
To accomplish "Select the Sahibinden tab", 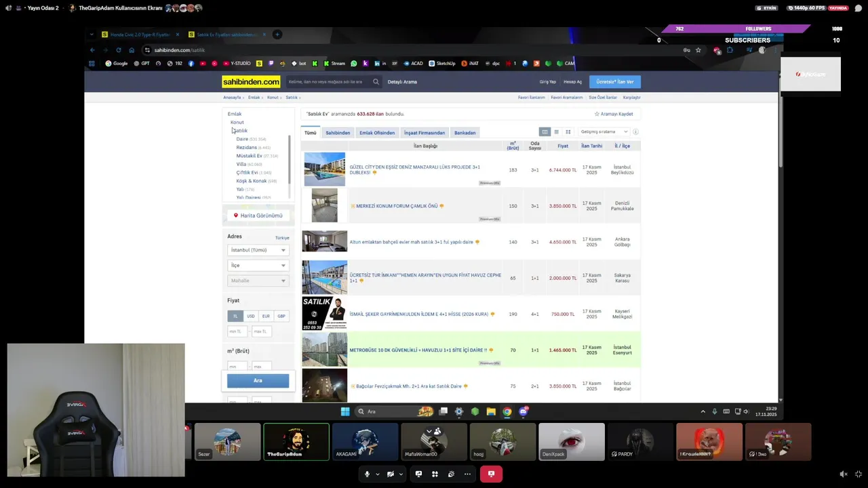I will click(338, 133).
